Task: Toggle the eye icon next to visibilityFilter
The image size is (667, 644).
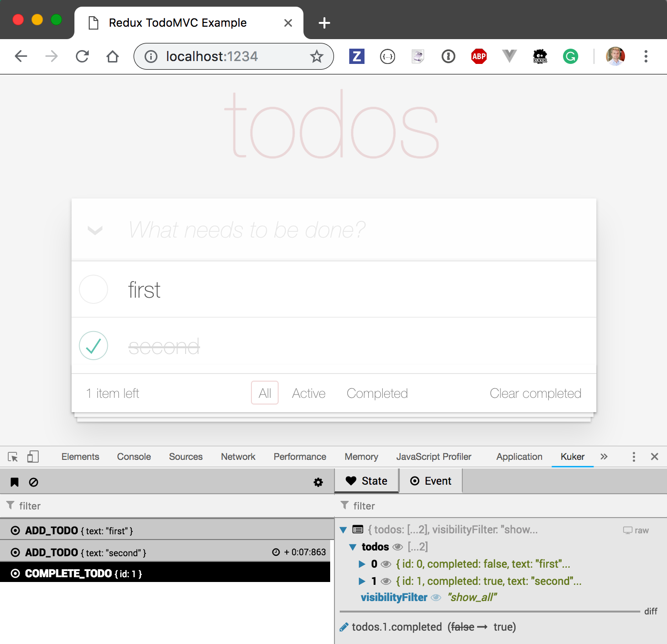Action: [x=436, y=598]
